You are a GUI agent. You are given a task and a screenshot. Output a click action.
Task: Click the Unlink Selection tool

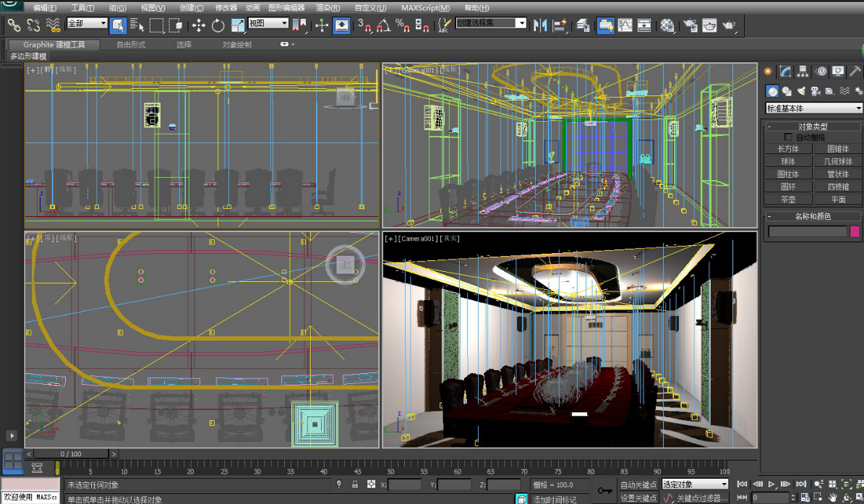pyautogui.click(x=33, y=25)
